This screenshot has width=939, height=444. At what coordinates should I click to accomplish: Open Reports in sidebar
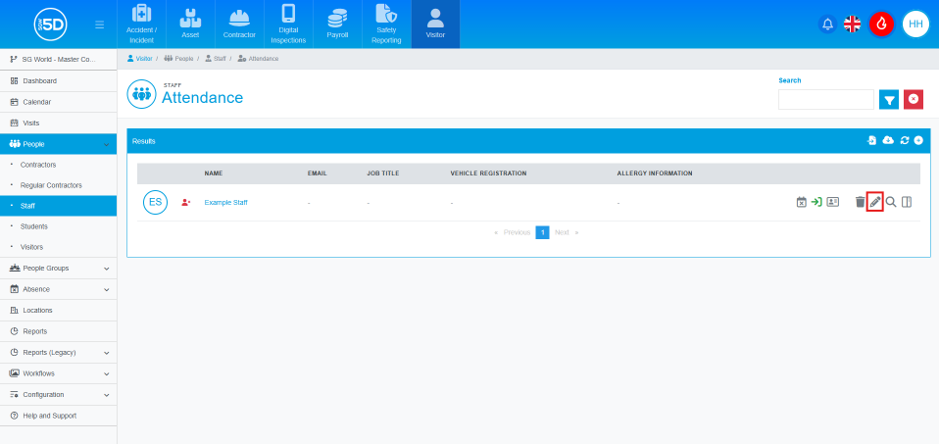(58, 331)
